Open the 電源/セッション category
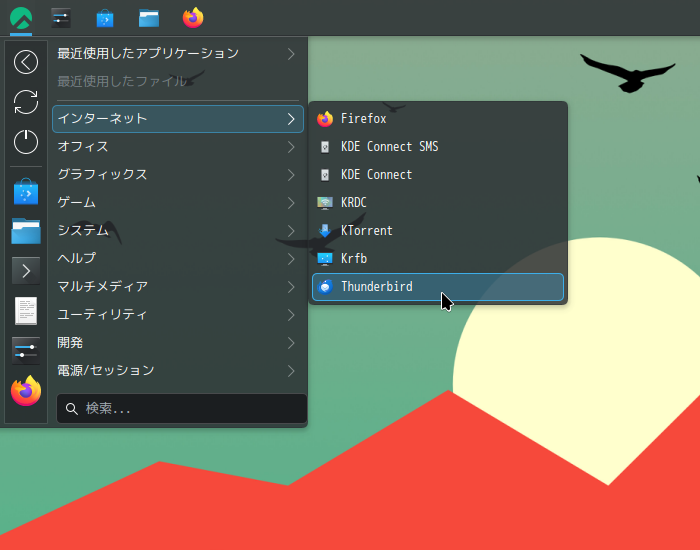 pos(178,371)
